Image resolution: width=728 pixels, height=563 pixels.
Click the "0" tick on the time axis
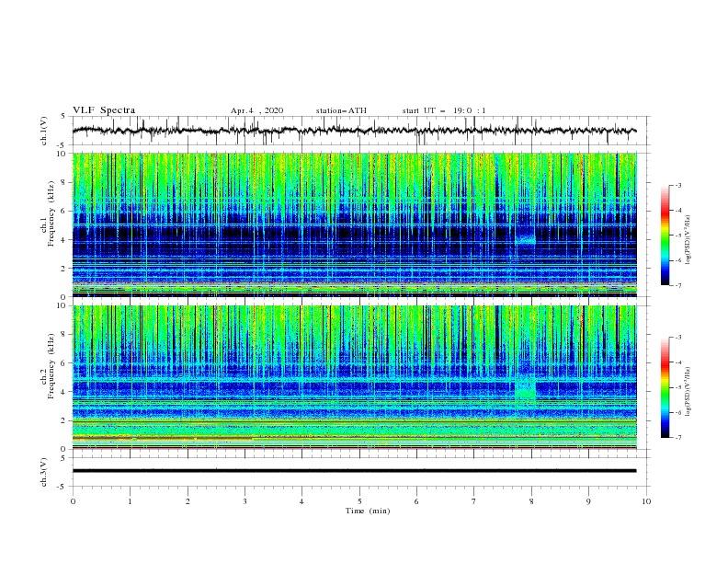pos(73,501)
